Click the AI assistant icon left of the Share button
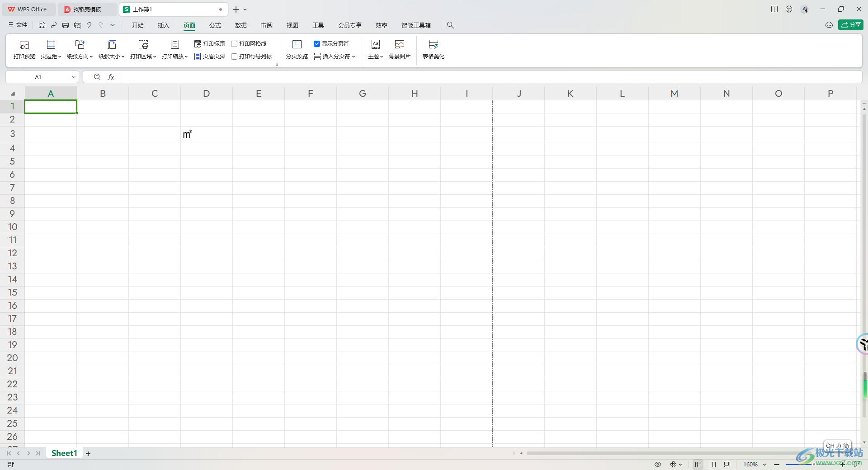The height and width of the screenshot is (470, 868). click(x=829, y=25)
